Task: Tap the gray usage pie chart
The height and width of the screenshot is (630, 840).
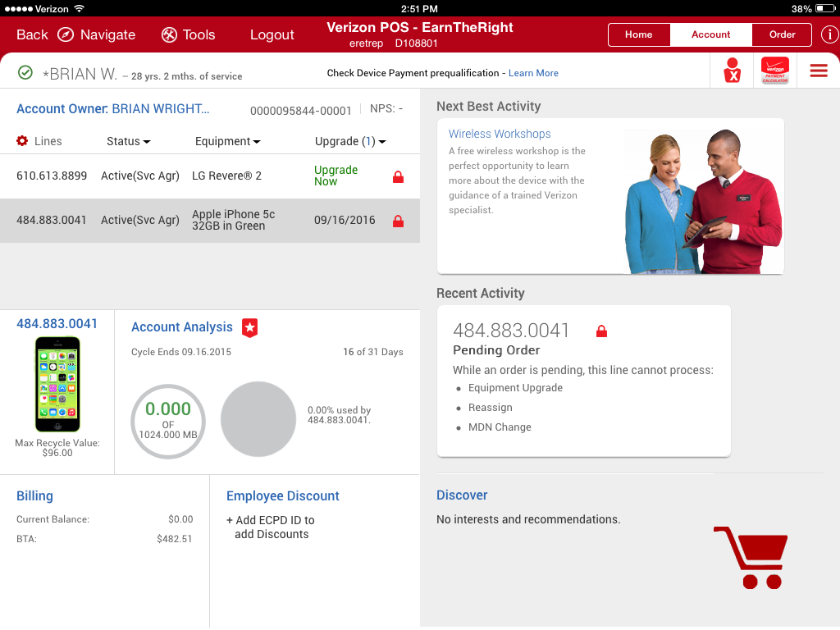Action: (x=258, y=419)
